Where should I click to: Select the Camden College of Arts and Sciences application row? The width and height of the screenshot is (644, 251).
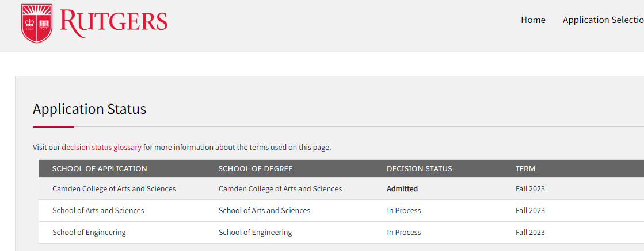(x=114, y=188)
